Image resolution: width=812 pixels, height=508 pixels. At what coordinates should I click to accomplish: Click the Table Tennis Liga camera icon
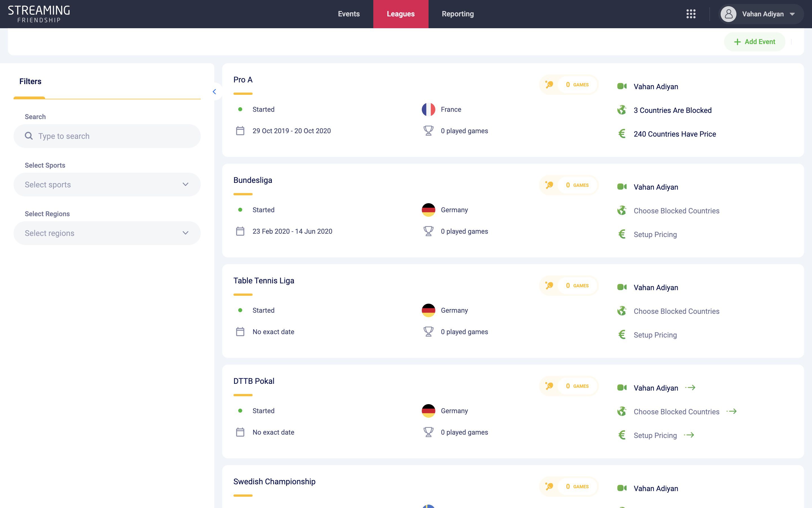point(622,287)
